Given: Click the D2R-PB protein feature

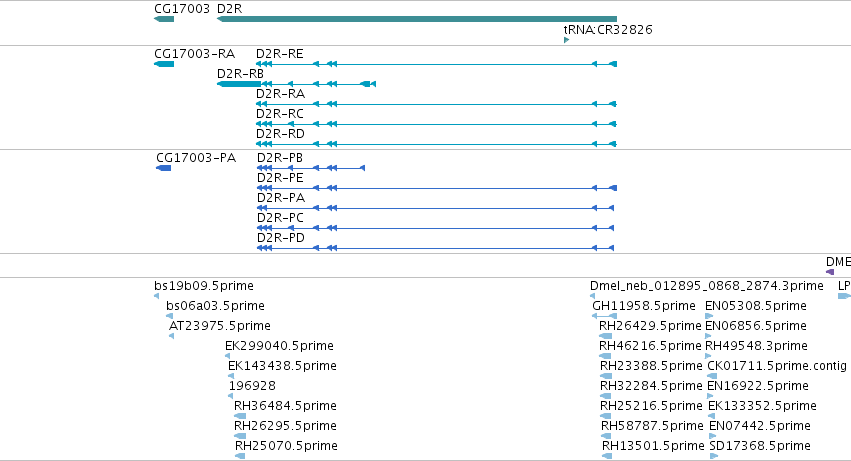Looking at the screenshot, I should [x=311, y=168].
